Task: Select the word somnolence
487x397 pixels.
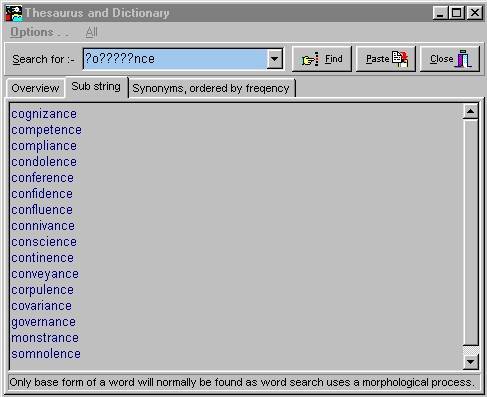Action: [x=46, y=354]
